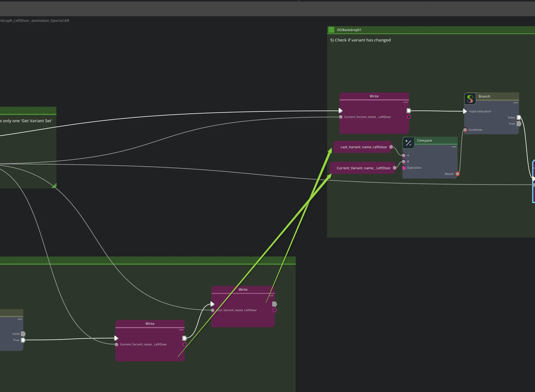Click Compare node input port A

pos(404,155)
